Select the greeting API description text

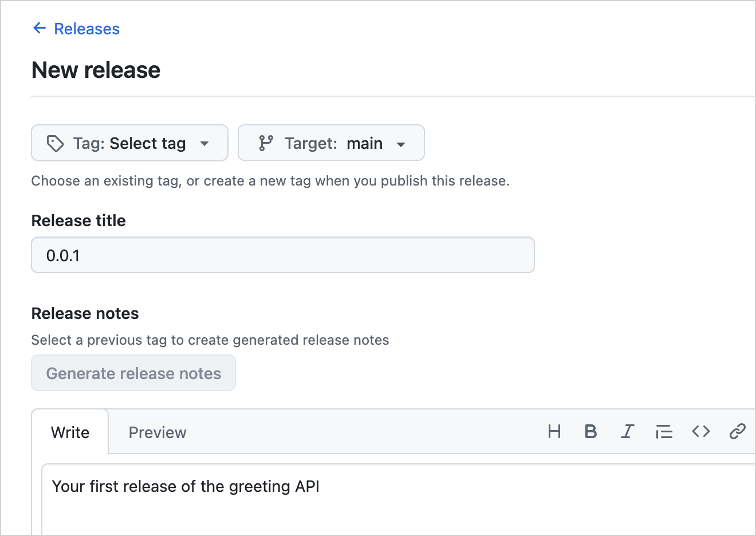coord(185,486)
